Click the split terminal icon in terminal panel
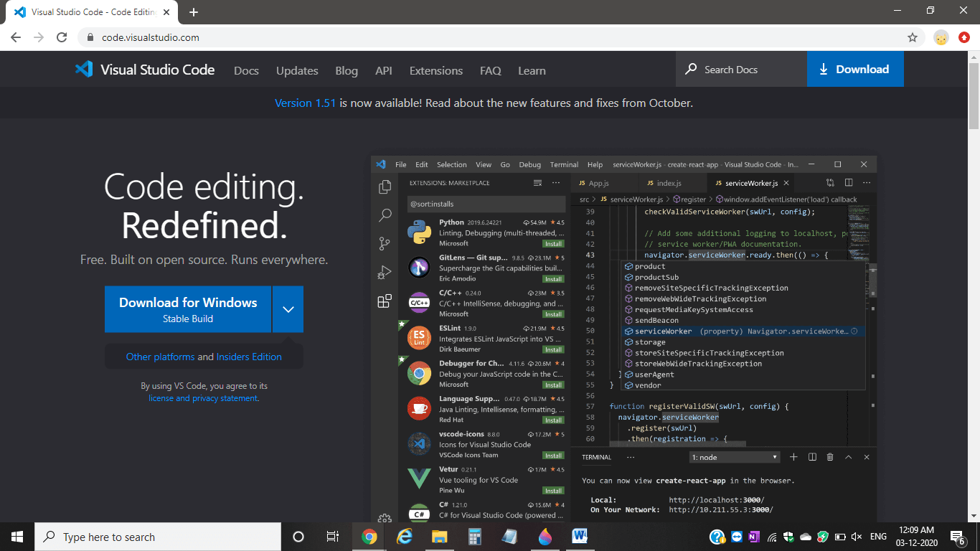Image resolution: width=980 pixels, height=551 pixels. point(812,457)
